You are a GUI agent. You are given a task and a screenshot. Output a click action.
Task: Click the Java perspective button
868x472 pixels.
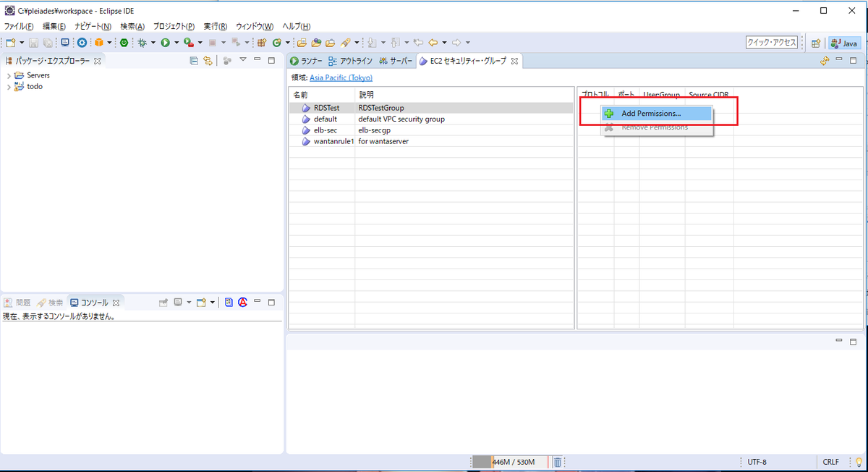pyautogui.click(x=844, y=43)
